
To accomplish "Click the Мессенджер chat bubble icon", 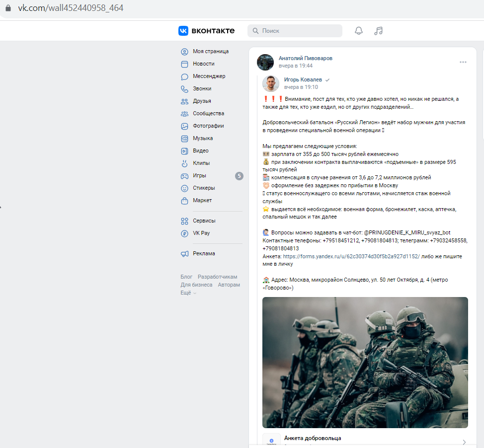I will [184, 76].
